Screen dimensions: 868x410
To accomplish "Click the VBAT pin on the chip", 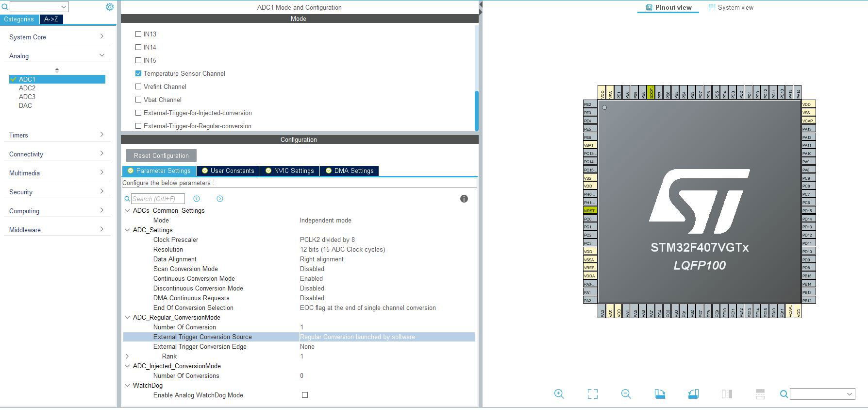I will 590,145.
